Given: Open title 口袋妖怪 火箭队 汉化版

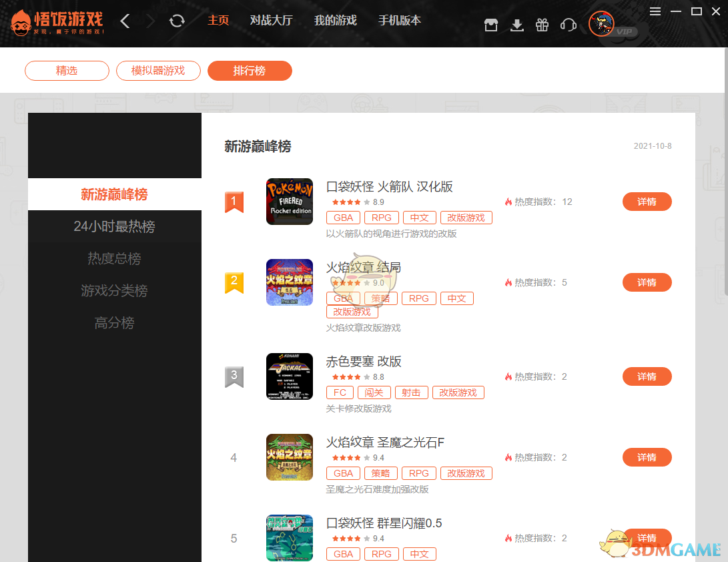Looking at the screenshot, I should [x=390, y=187].
